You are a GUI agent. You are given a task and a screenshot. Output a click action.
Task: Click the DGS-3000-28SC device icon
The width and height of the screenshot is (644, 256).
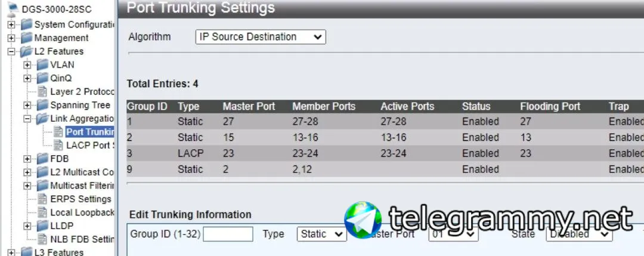click(x=13, y=10)
